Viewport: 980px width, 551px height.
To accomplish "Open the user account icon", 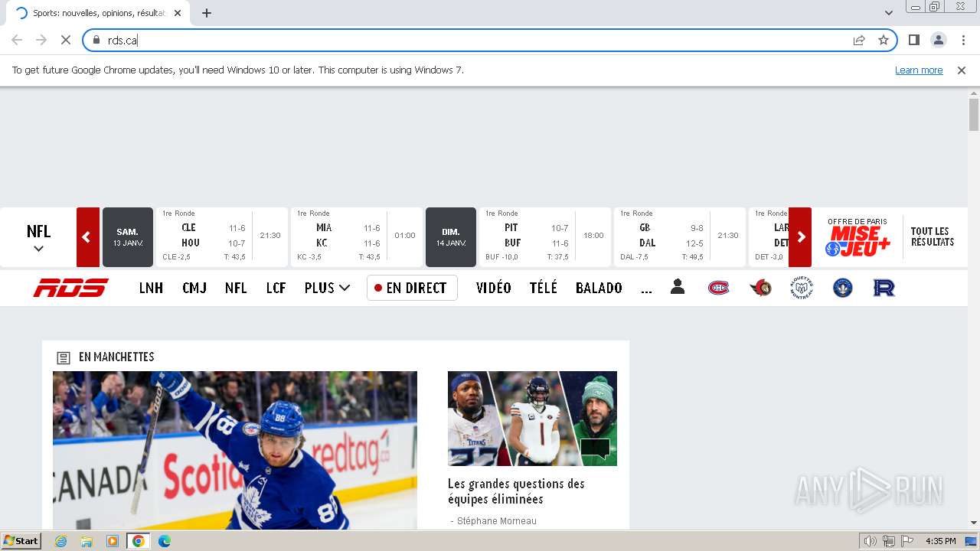I will [x=677, y=287].
